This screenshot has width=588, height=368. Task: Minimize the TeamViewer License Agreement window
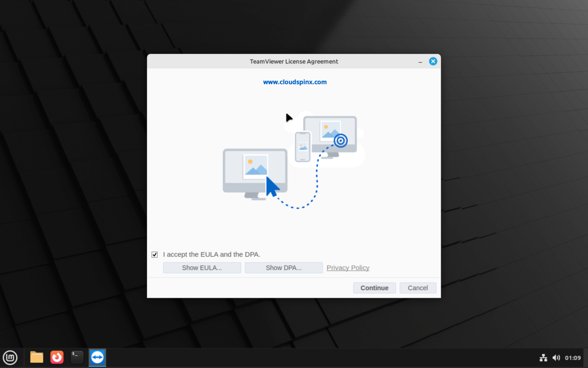pos(420,61)
